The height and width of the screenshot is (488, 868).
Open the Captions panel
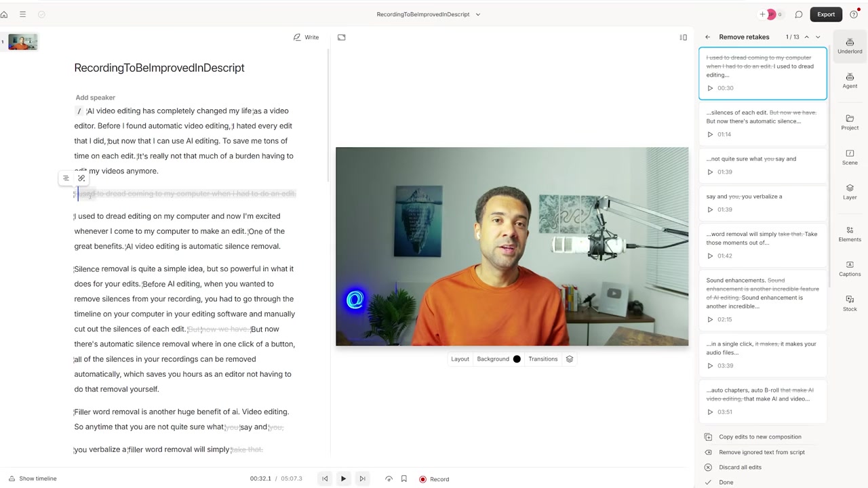pyautogui.click(x=850, y=268)
